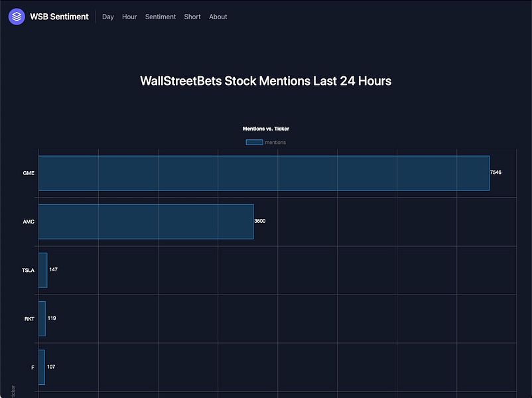This screenshot has width=532, height=398.
Task: Open the Day view
Action: pyautogui.click(x=107, y=17)
